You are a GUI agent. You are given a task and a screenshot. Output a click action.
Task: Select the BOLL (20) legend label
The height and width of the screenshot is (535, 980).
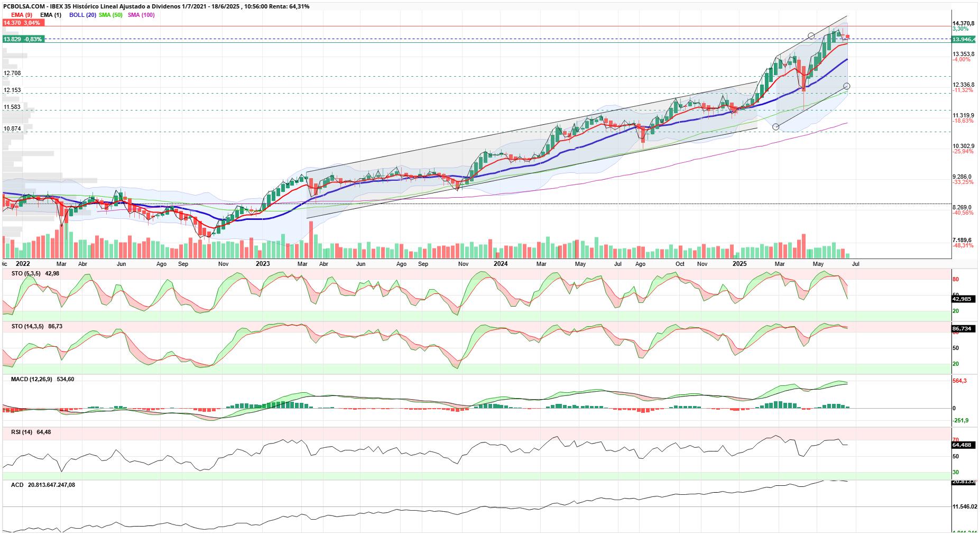tap(82, 15)
